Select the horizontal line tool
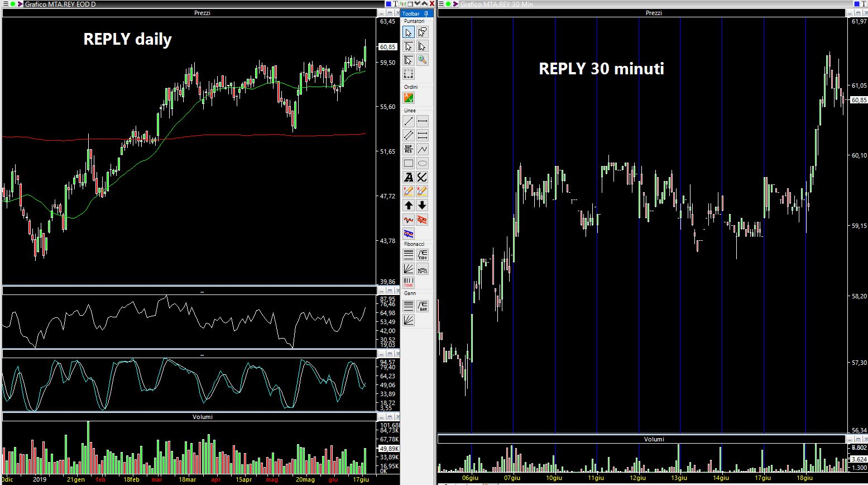The image size is (868, 485). 423,121
